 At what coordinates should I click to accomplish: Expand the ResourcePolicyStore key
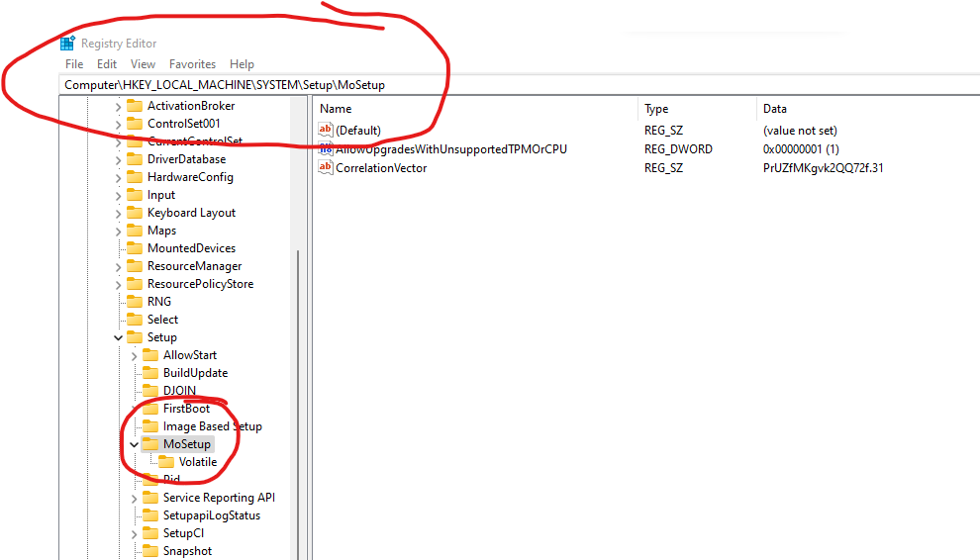118,285
